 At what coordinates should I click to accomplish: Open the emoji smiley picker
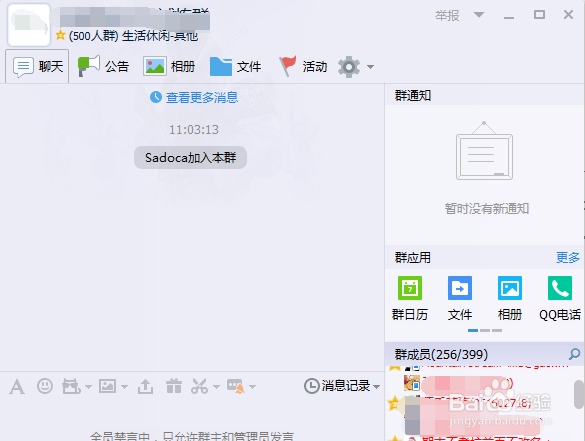(45, 386)
